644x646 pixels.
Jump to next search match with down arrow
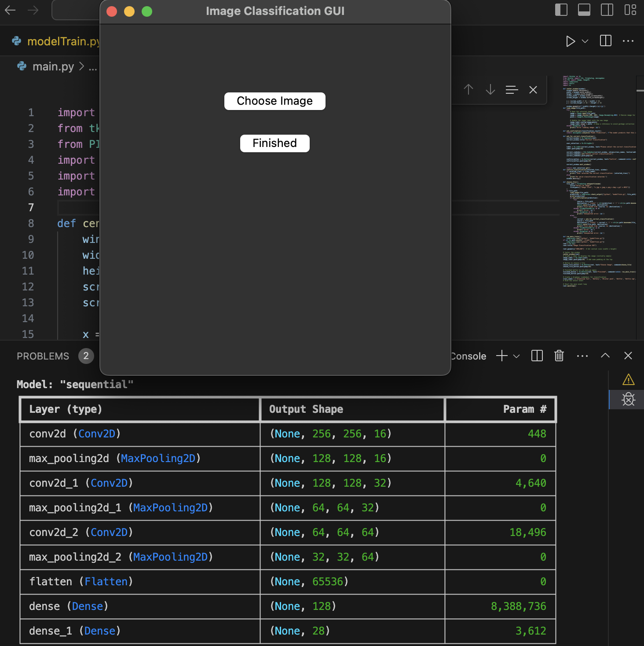490,90
